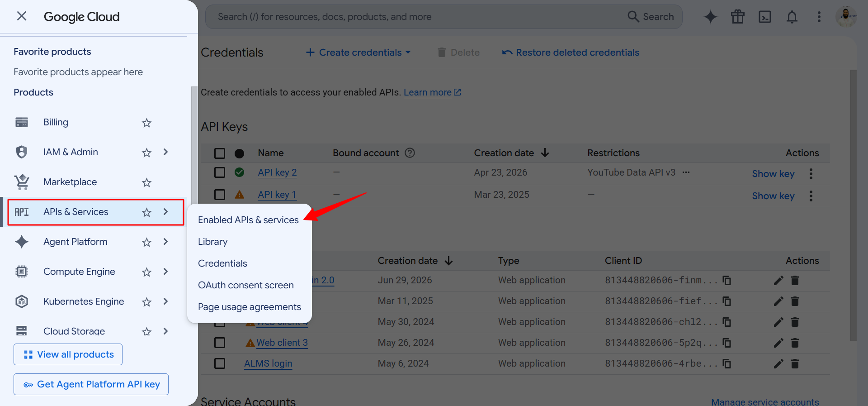Star the Agent Platform product
This screenshot has height=406, width=868.
[146, 242]
